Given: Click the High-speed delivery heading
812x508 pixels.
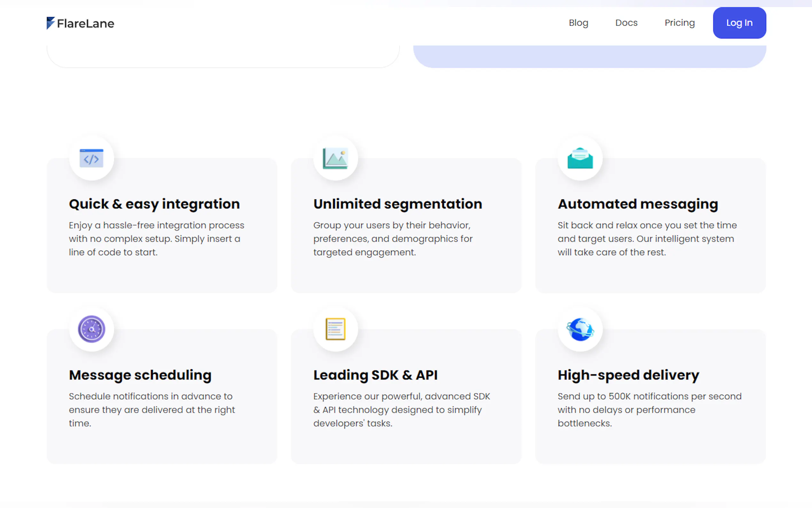Looking at the screenshot, I should click(x=628, y=375).
